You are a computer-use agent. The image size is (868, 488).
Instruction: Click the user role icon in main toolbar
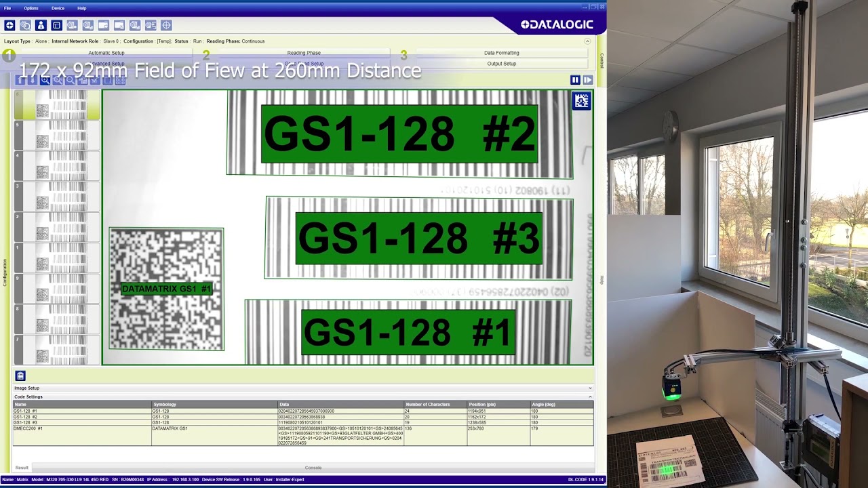(x=41, y=25)
